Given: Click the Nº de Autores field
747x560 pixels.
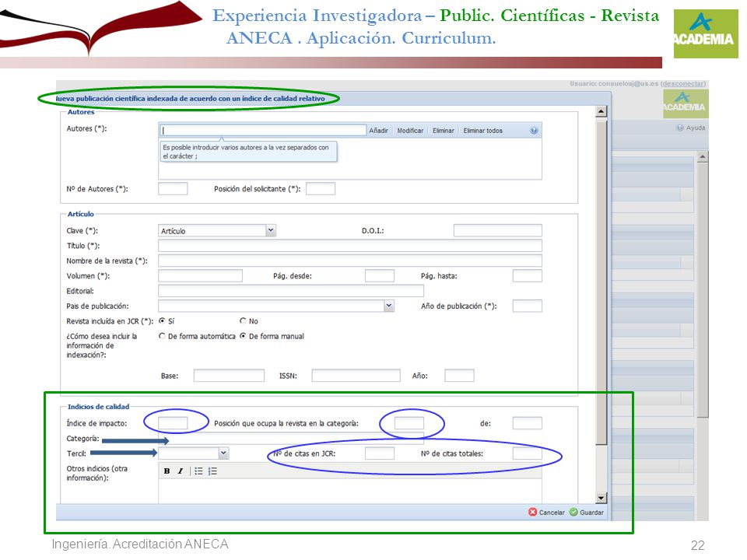Looking at the screenshot, I should 173,188.
